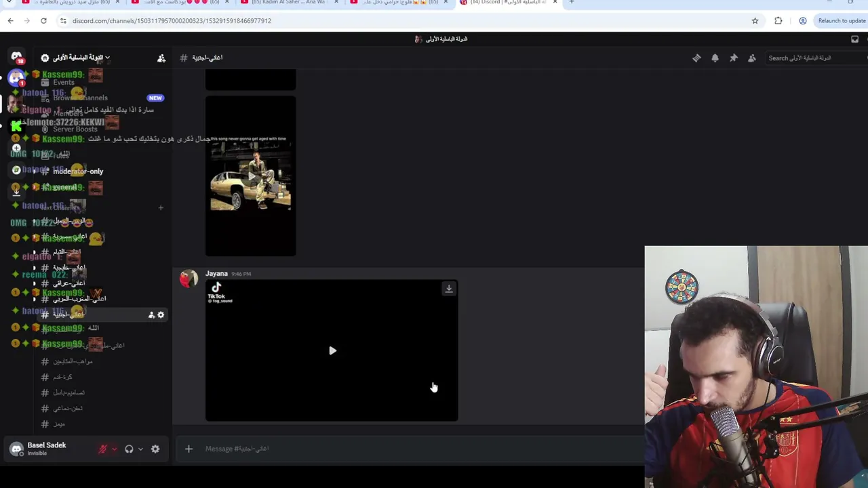The width and height of the screenshot is (868, 488).
Task: Edit selected channel settings gear
Action: (x=161, y=314)
